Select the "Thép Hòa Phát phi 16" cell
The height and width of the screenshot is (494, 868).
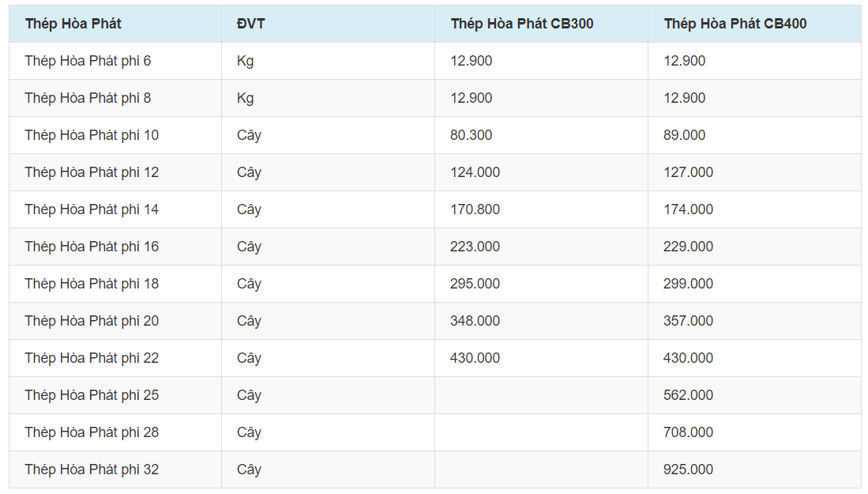[x=92, y=247]
